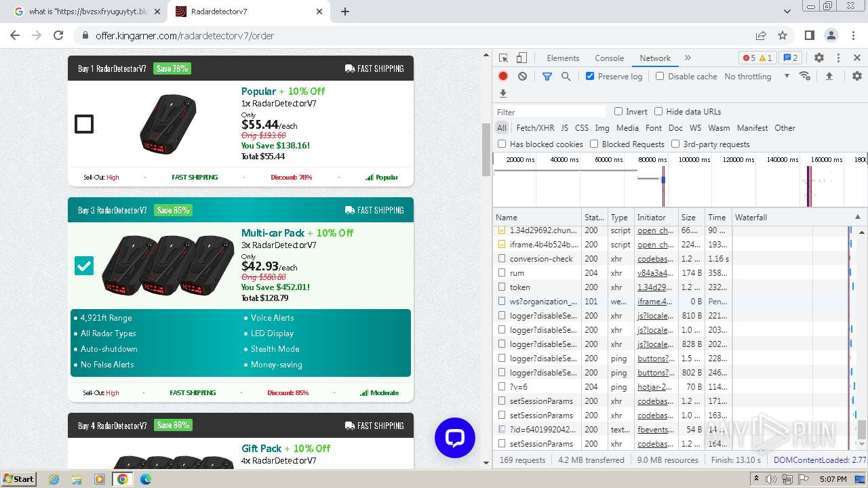Select the Buy 1 RadarDetectorV7 checkbox
868x488 pixels.
pos(84,124)
